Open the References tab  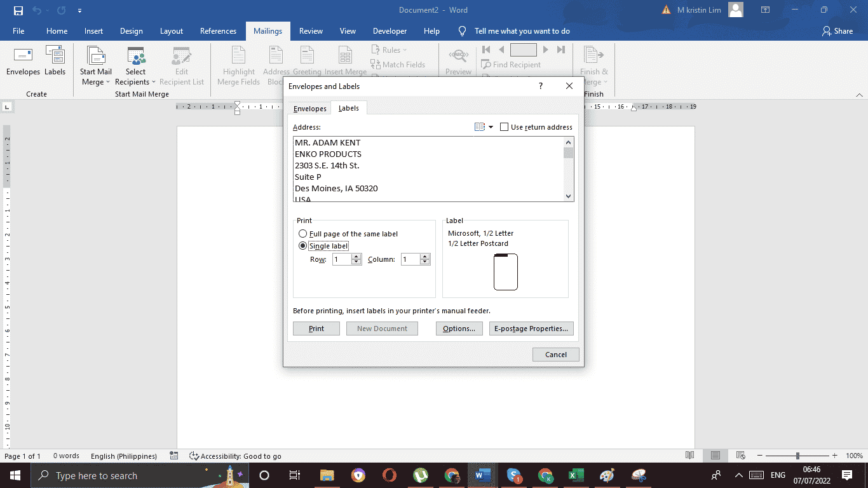coord(218,31)
